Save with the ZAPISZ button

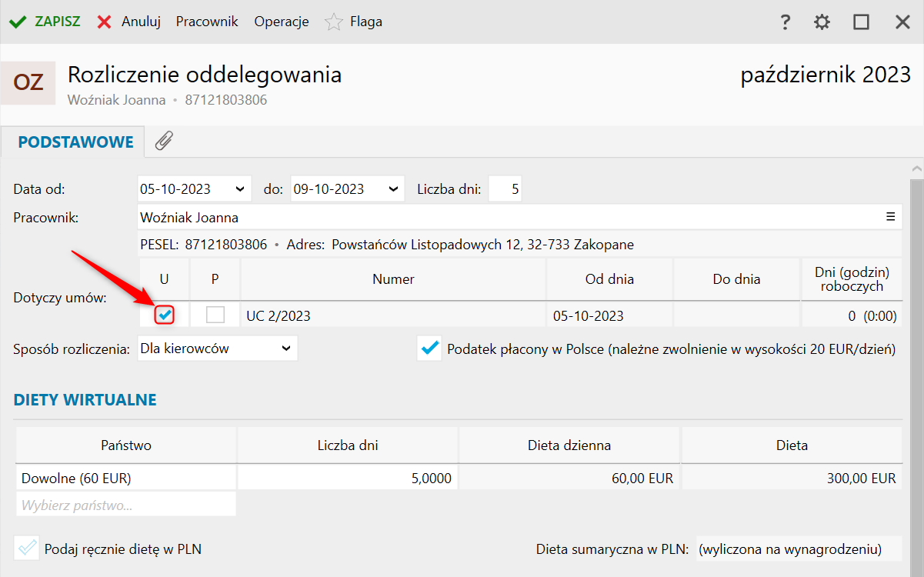pos(44,22)
